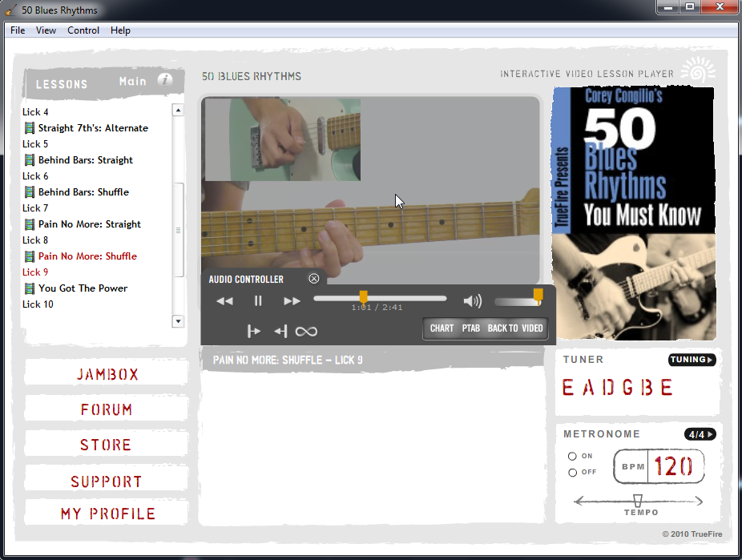Select lesson Pain No More: Straight

click(x=90, y=224)
